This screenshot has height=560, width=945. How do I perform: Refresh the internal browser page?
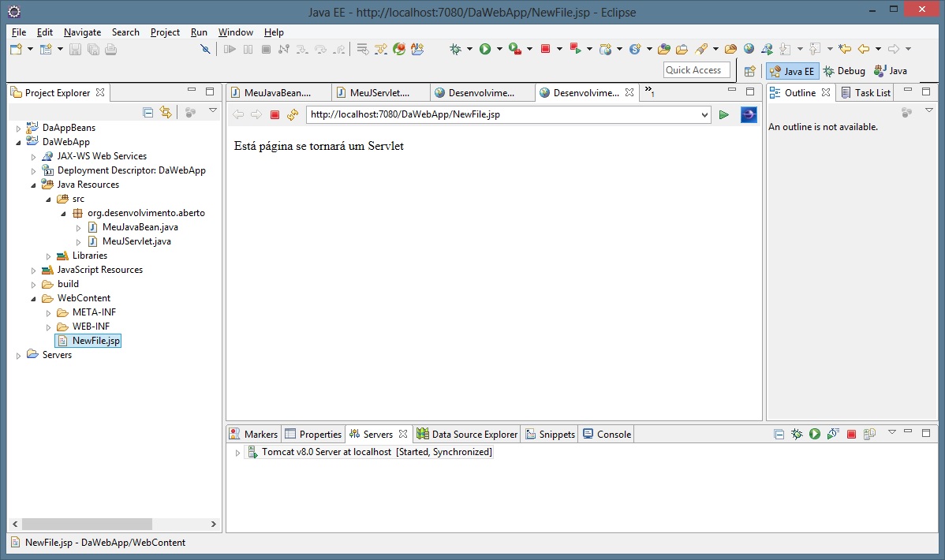coord(293,115)
